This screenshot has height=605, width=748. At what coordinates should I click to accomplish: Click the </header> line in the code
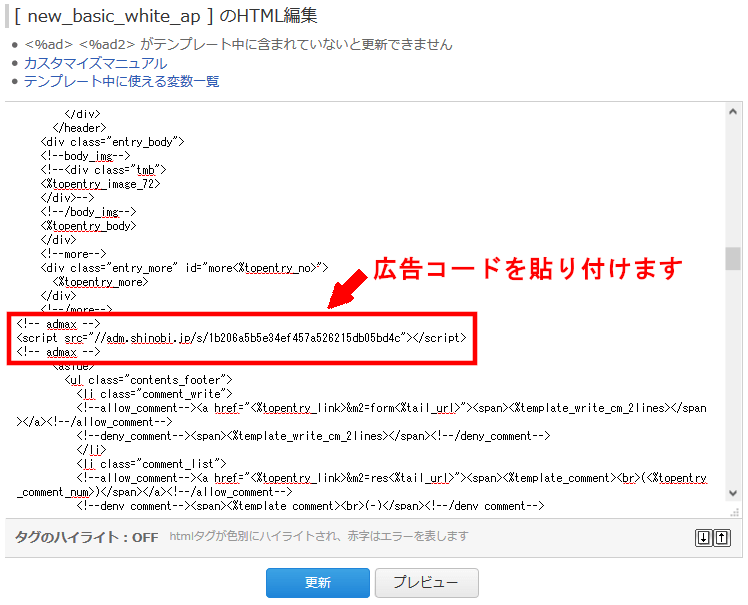80,128
